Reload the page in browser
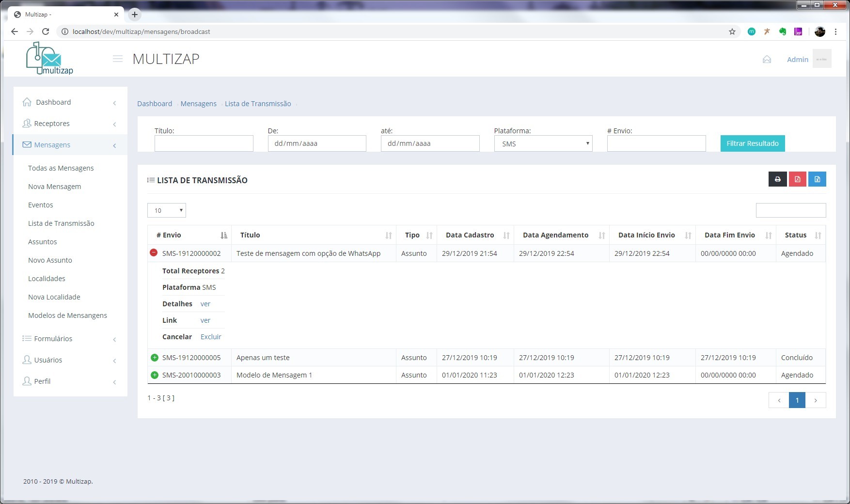The height and width of the screenshot is (504, 850). (46, 31)
